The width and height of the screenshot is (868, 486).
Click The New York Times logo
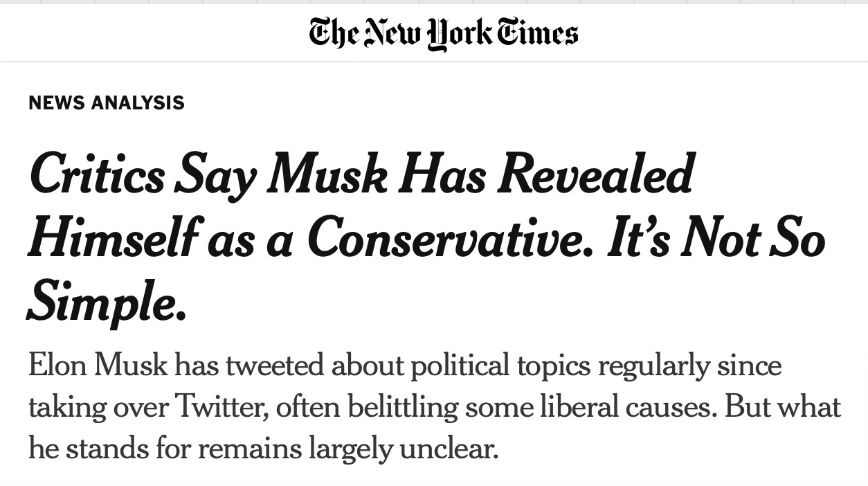click(x=443, y=34)
